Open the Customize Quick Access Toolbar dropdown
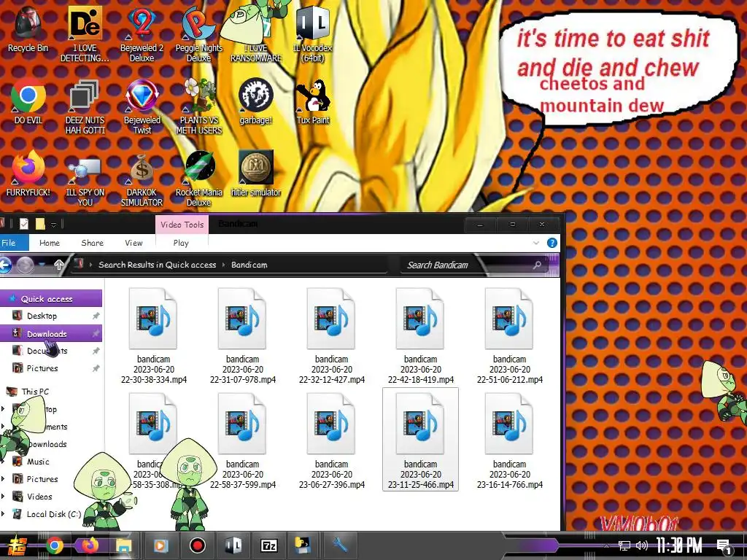The height and width of the screenshot is (560, 747). (53, 225)
